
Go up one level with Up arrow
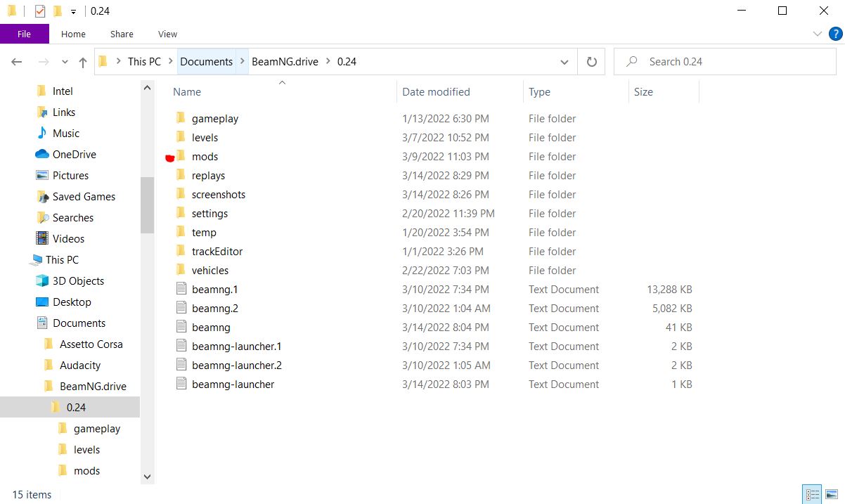coord(83,62)
